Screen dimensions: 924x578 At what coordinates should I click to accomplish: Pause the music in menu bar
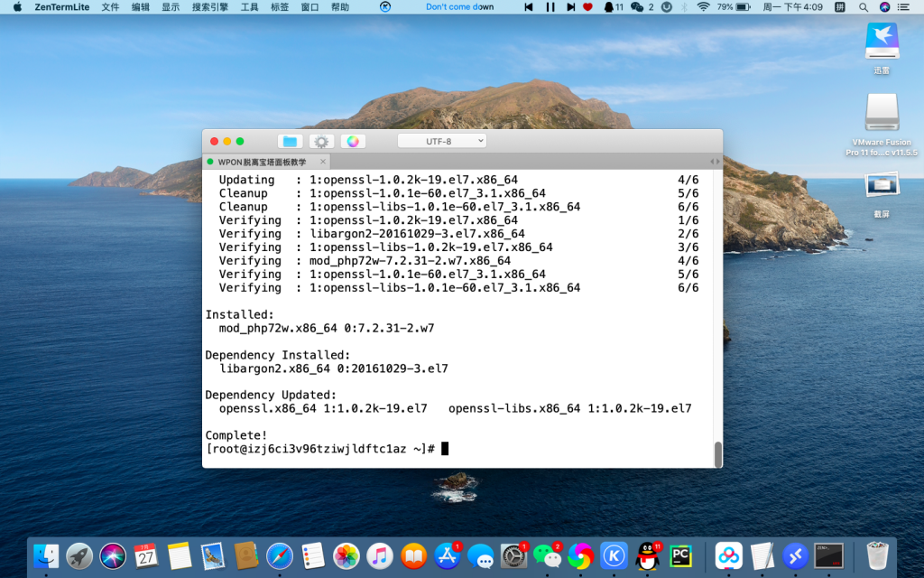(550, 7)
